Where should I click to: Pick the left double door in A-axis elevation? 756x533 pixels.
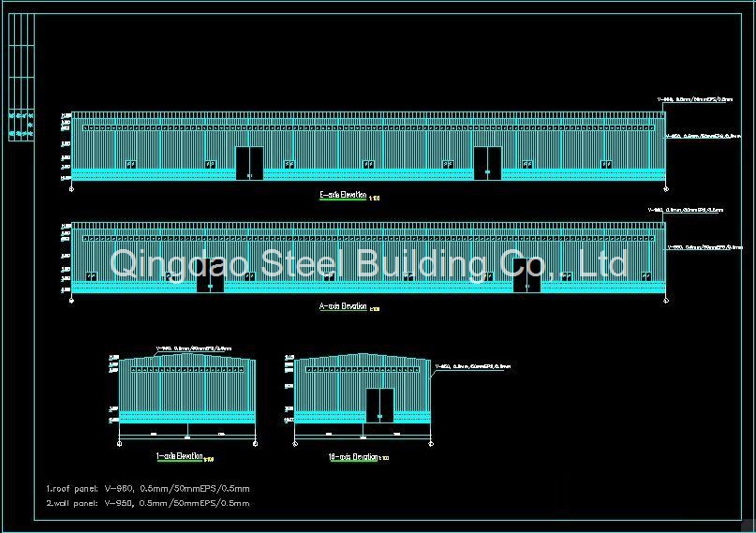pyautogui.click(x=210, y=275)
